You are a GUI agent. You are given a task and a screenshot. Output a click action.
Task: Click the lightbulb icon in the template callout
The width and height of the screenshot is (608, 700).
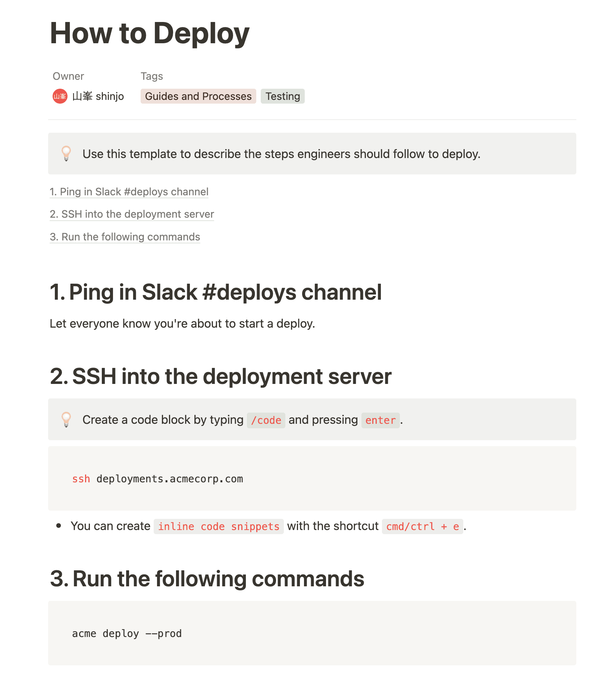tap(66, 154)
